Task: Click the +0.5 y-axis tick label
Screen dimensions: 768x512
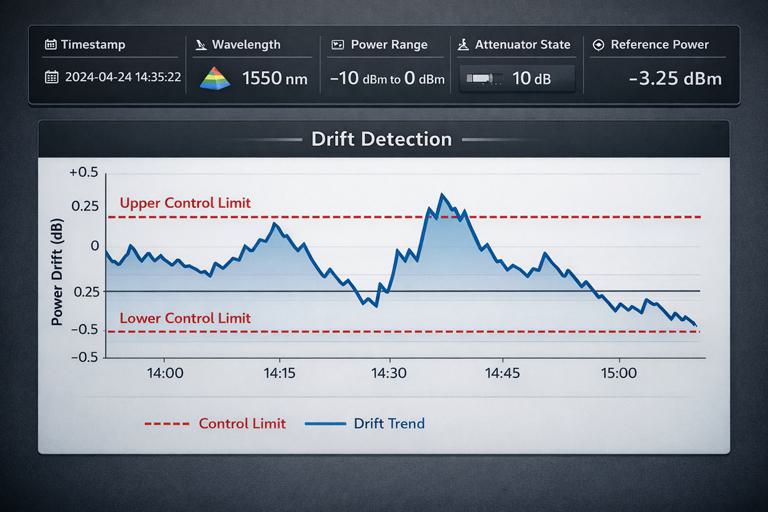Action: click(x=84, y=172)
